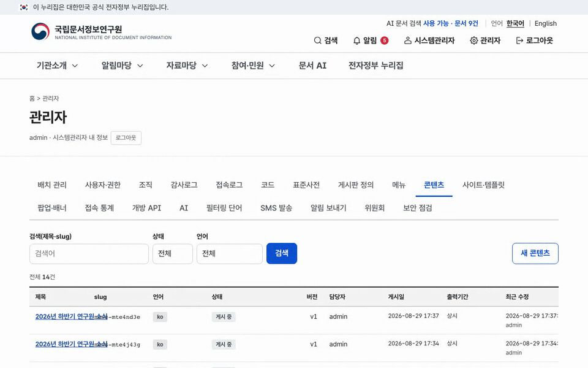Image resolution: width=588 pixels, height=368 pixels.
Task: Click 사용 가능 · 문서 9건 AI status link
Action: [451, 24]
